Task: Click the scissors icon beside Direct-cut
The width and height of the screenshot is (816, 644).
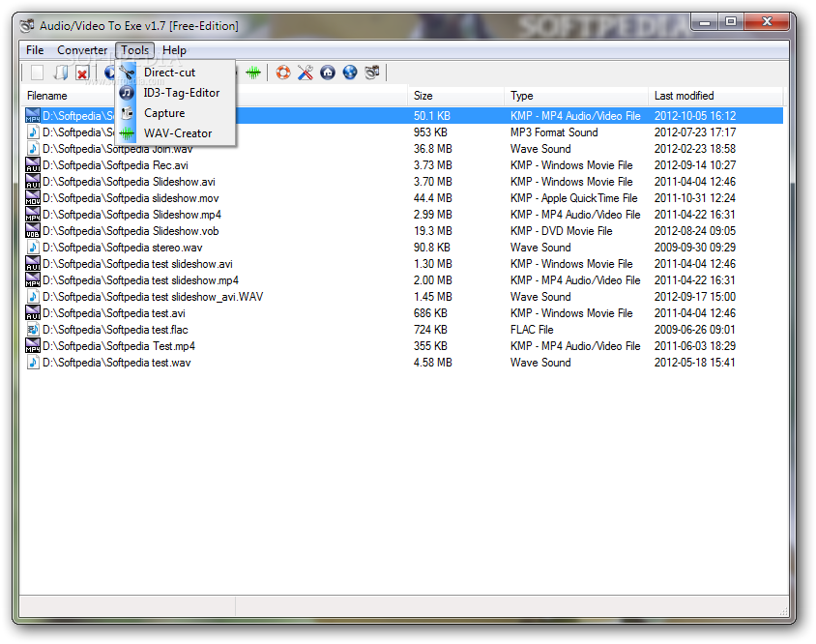Action: pos(127,73)
